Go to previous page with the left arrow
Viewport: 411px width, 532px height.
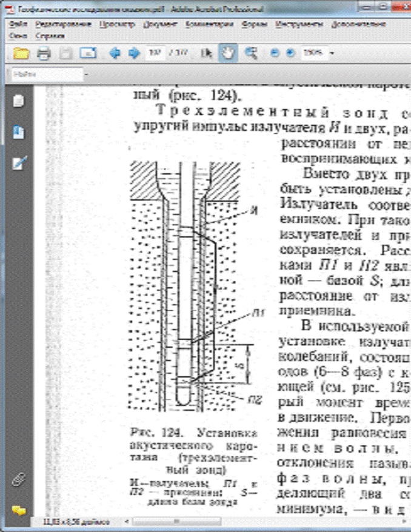(113, 53)
